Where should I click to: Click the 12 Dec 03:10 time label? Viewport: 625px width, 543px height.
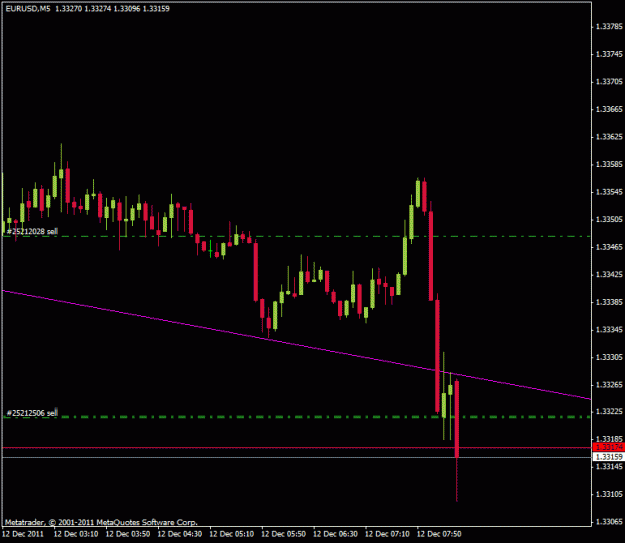[76, 534]
